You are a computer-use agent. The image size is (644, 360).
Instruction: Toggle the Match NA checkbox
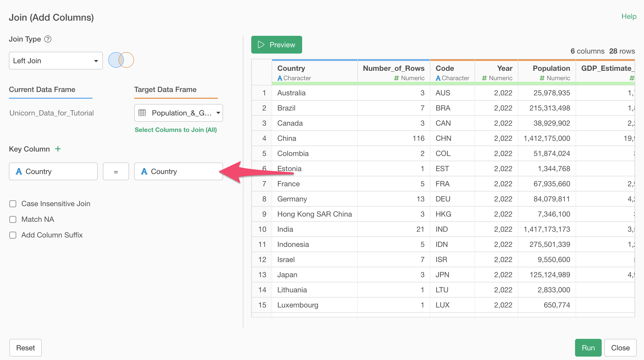(13, 219)
